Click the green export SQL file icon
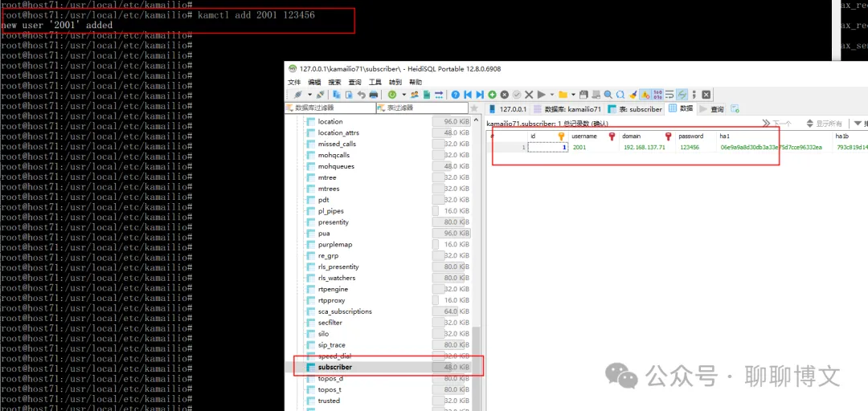 427,95
